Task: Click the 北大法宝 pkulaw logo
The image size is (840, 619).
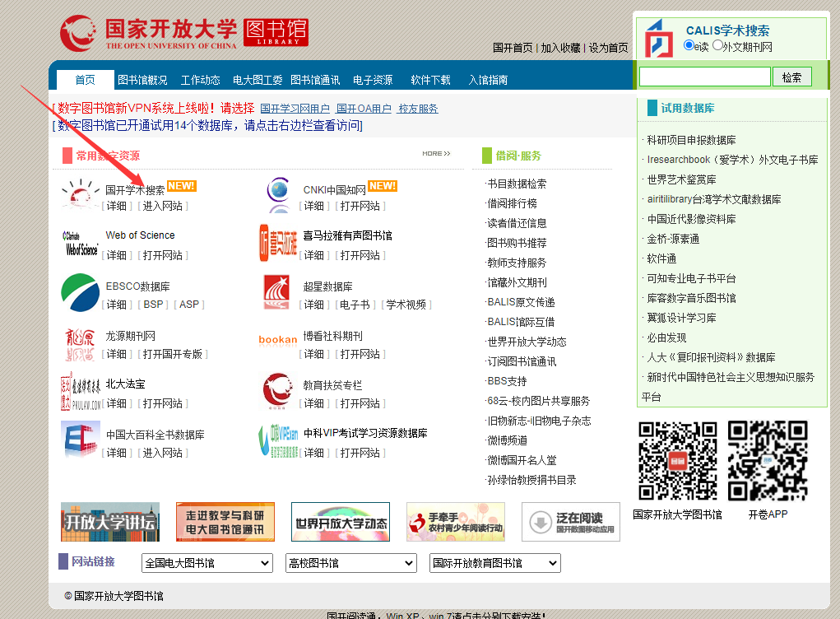Action: [81, 392]
